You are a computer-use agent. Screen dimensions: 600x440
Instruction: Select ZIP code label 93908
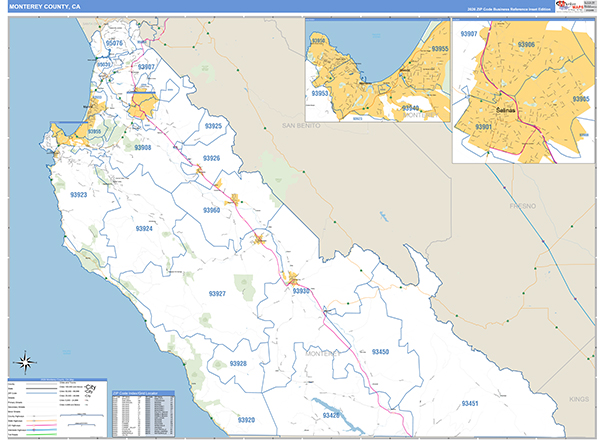142,147
